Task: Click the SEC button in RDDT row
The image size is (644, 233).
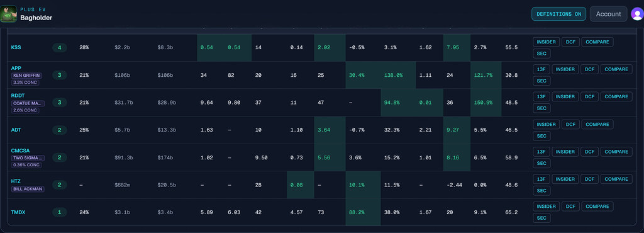Action: [x=541, y=108]
